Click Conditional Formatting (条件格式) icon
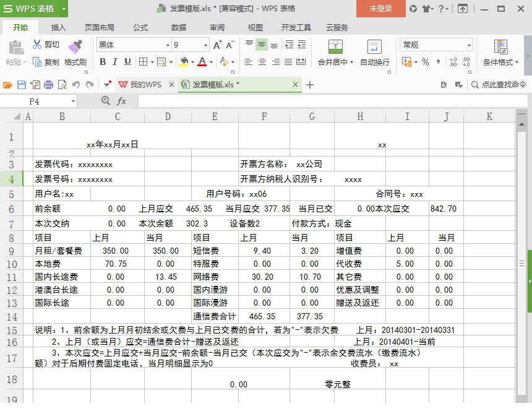This screenshot has width=532, height=419. point(501,47)
